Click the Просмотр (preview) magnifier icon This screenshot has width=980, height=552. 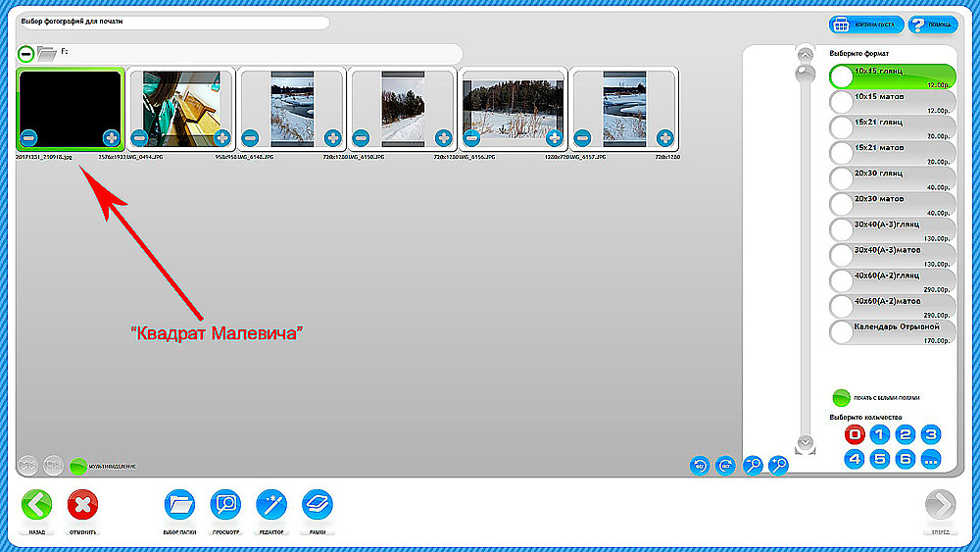[225, 505]
